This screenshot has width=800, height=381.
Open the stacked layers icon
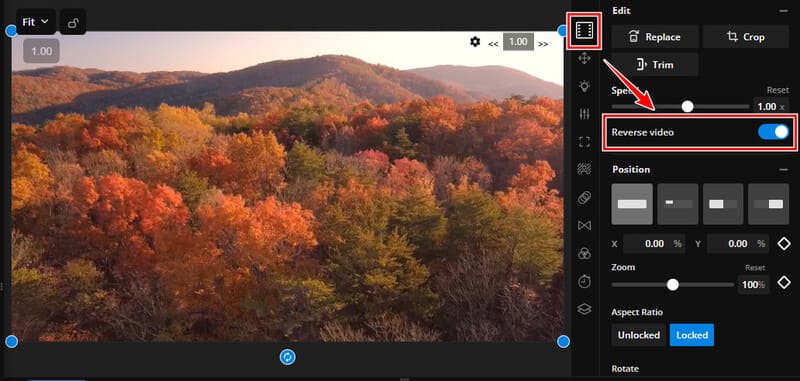(x=584, y=309)
